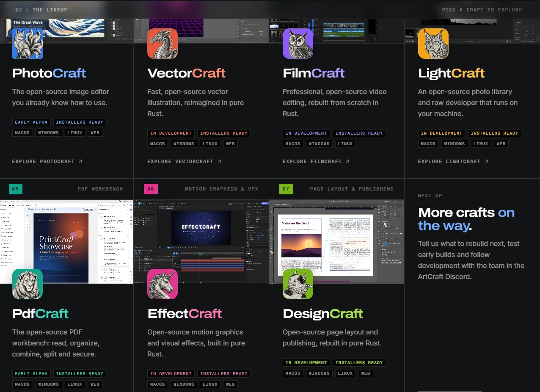The image size is (540, 392).
Task: Select the FilmCraft owl app icon
Action: 298,44
